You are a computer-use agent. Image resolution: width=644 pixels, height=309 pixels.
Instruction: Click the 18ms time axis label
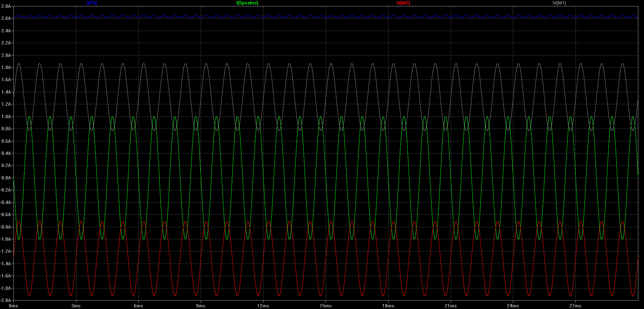click(388, 306)
